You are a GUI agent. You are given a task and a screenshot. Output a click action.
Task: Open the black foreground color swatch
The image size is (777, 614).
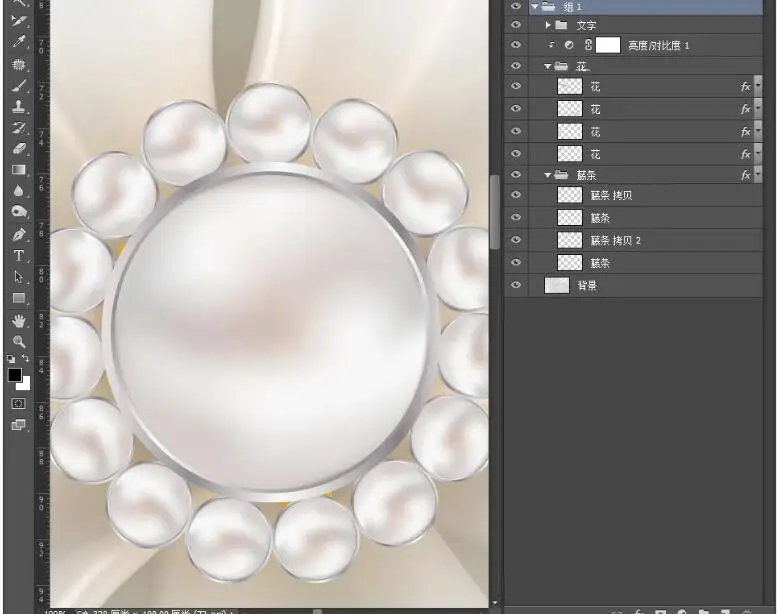(14, 375)
